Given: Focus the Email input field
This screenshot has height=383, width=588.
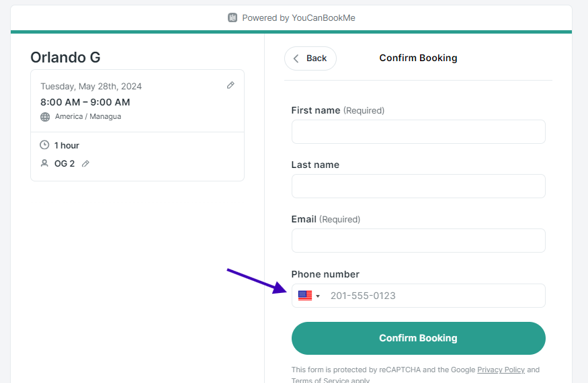Looking at the screenshot, I should [418, 241].
